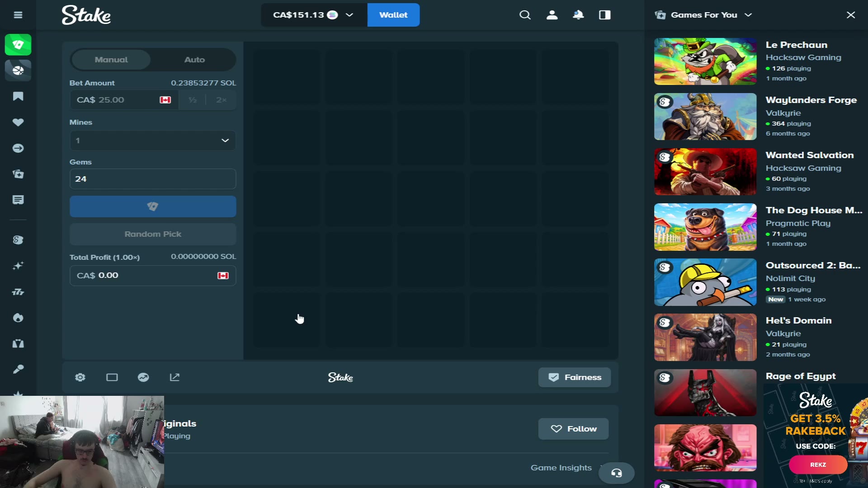Open the Mines count dropdown

153,141
